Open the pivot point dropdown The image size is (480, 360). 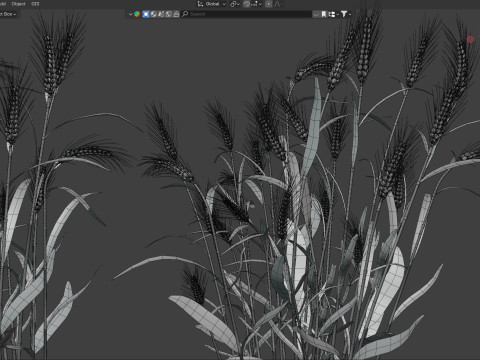(x=235, y=4)
